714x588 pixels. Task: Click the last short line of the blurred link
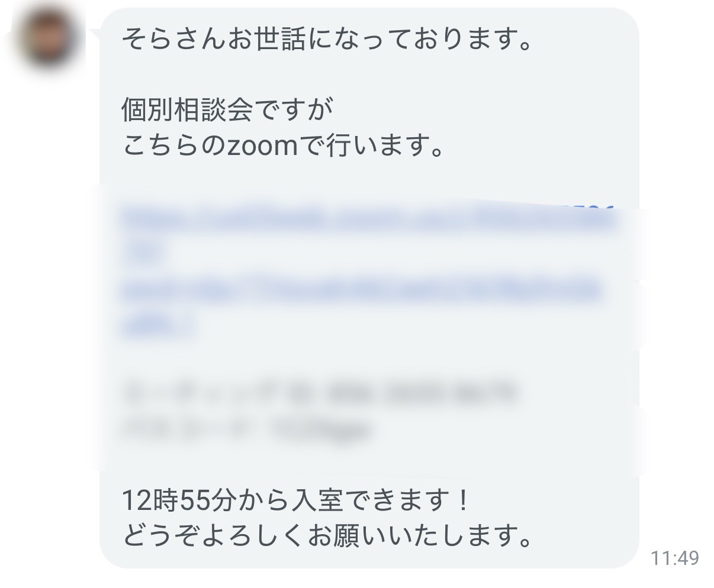pos(157,326)
